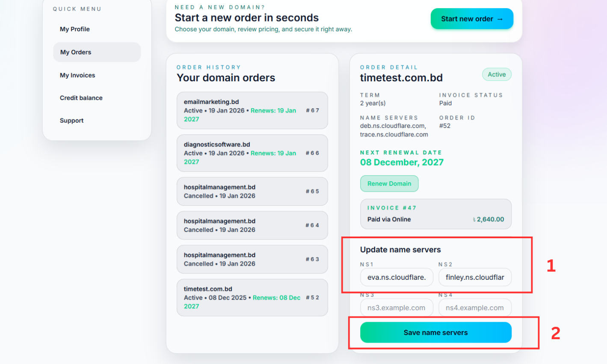Select My Invoices in the sidebar
The height and width of the screenshot is (364, 607).
point(77,75)
